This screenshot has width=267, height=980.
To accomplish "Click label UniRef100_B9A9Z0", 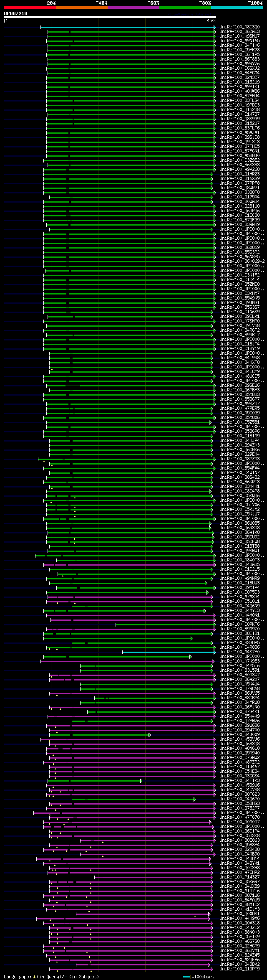I will [x=239, y=629].
